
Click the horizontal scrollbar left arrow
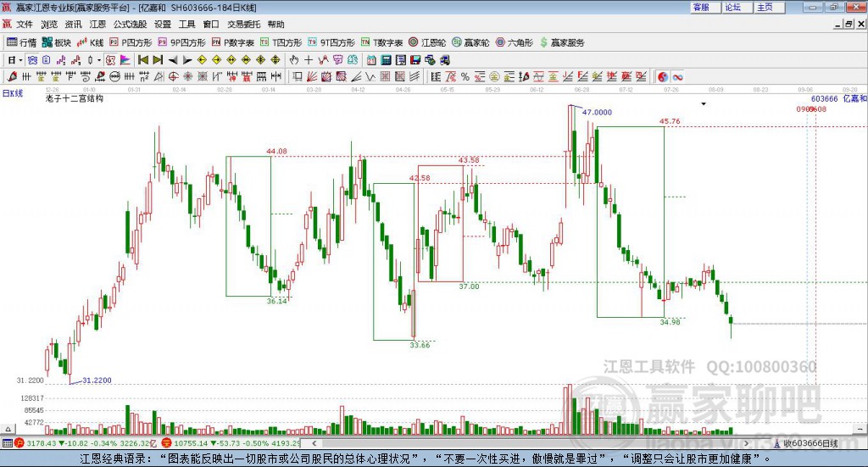click(314, 443)
